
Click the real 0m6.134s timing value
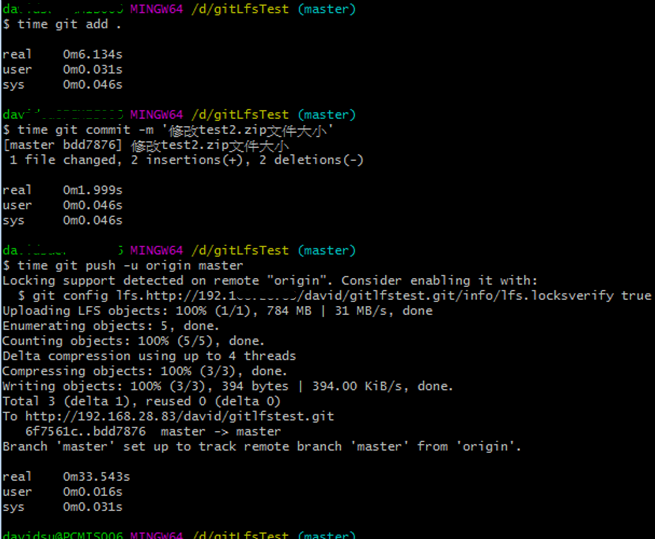[92, 54]
